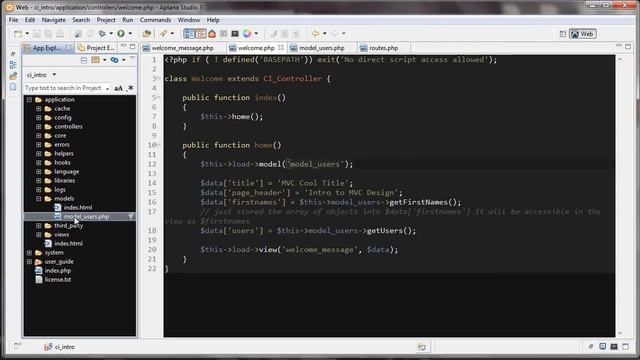Select the third_party folder
Image resolution: width=640 pixels, height=360 pixels.
point(68,226)
